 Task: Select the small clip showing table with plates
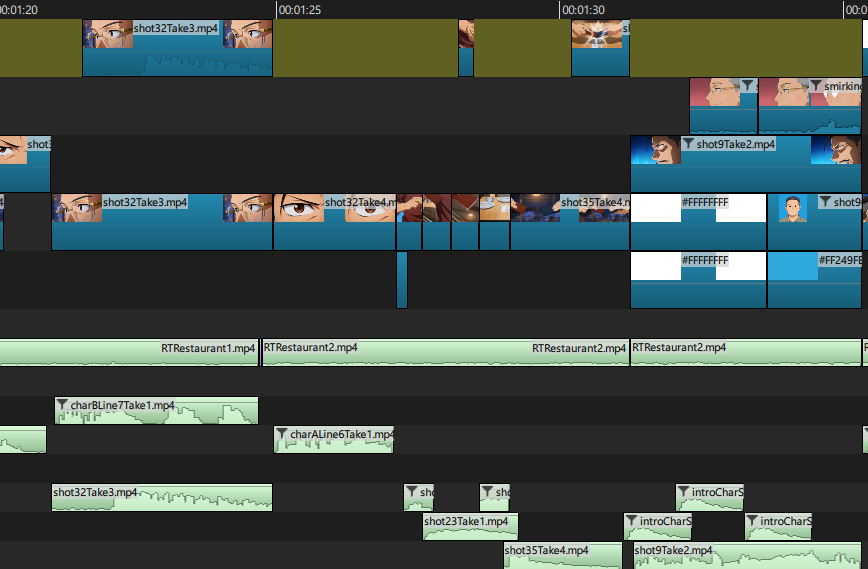[494, 222]
